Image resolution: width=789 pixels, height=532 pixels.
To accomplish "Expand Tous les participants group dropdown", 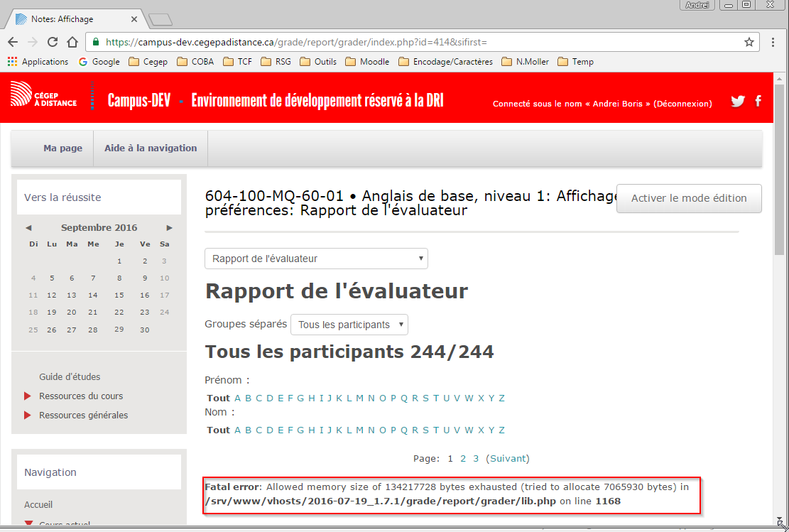I will (349, 325).
